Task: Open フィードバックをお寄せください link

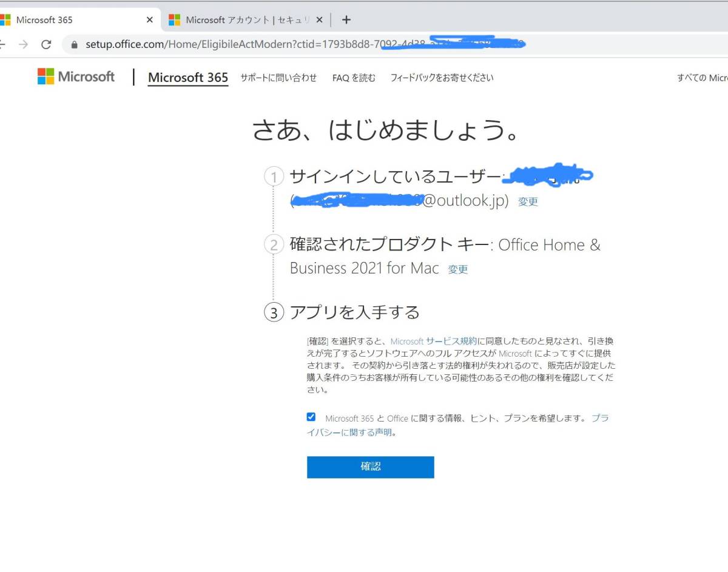Action: point(442,78)
